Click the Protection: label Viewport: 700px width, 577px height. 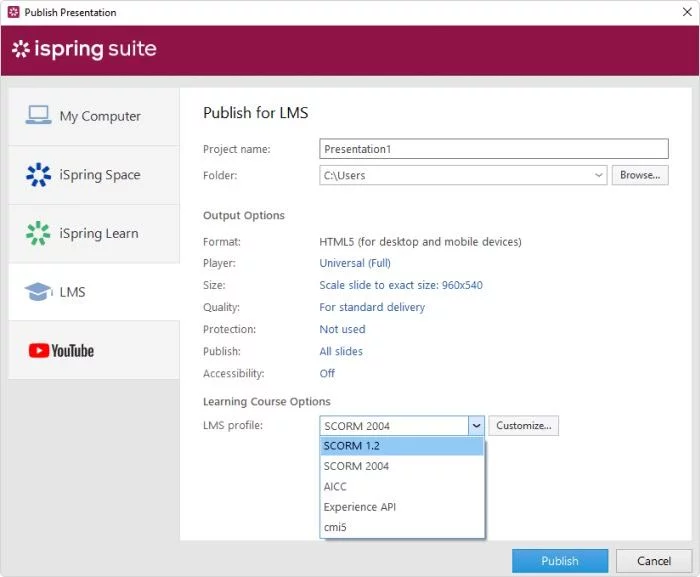coord(229,329)
